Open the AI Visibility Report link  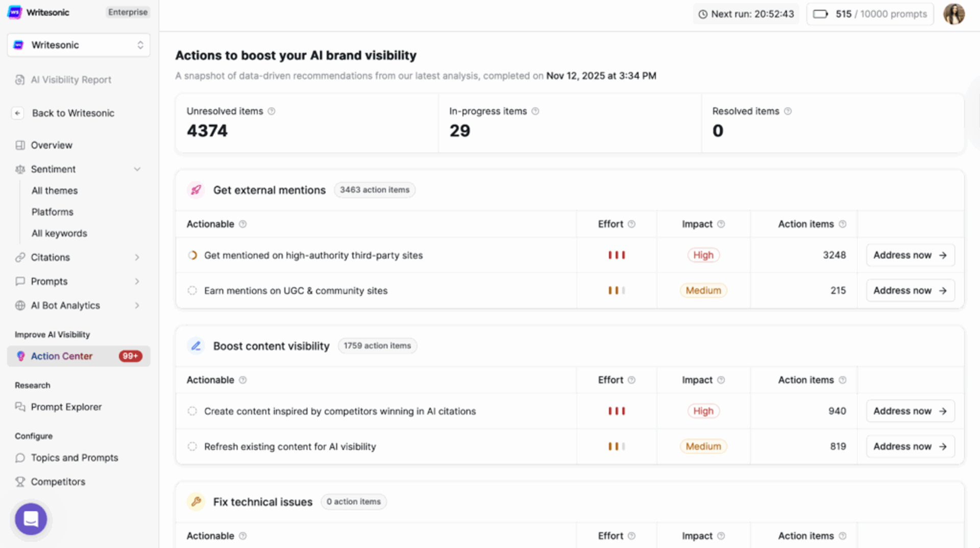pyautogui.click(x=71, y=80)
